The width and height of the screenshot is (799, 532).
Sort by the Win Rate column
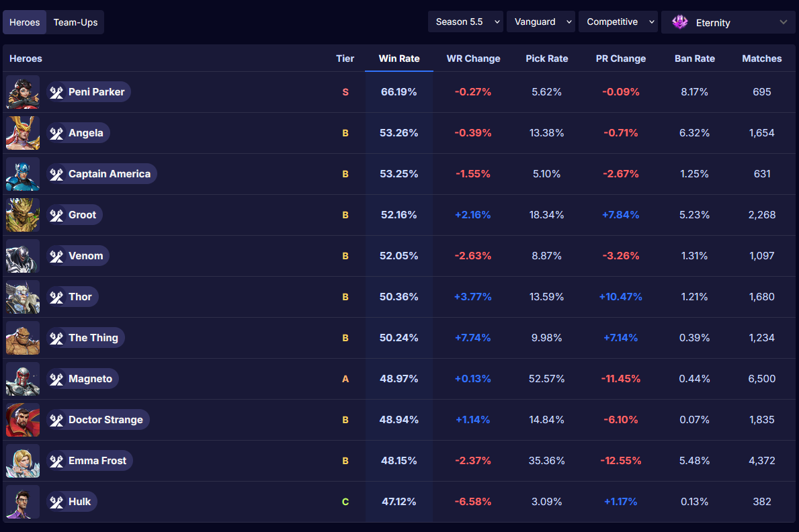[x=399, y=58]
